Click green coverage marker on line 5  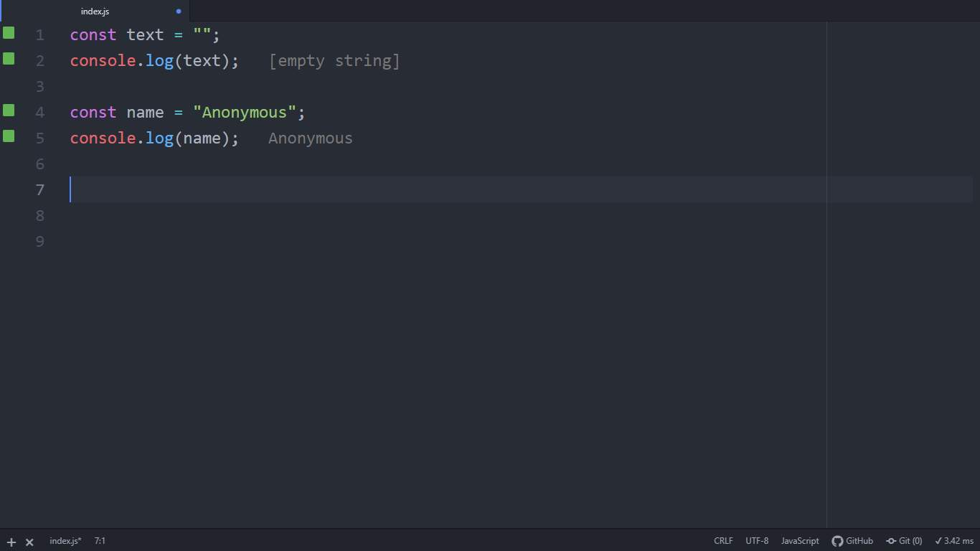[x=9, y=136]
